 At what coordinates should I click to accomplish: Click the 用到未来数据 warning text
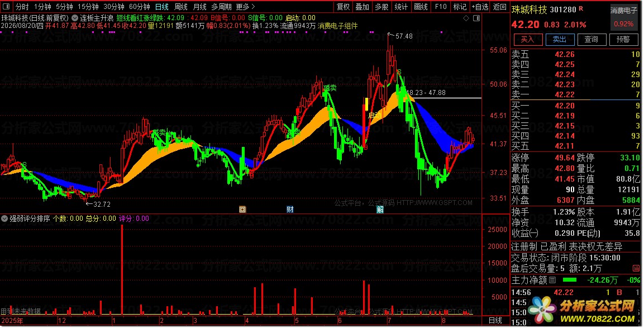click(x=21, y=311)
